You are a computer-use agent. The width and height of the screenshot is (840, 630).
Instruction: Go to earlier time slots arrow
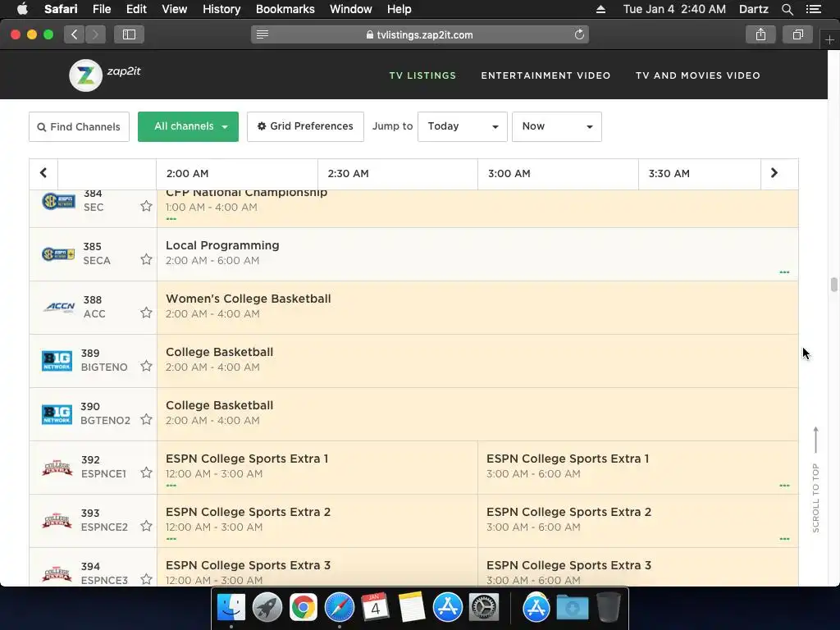43,173
